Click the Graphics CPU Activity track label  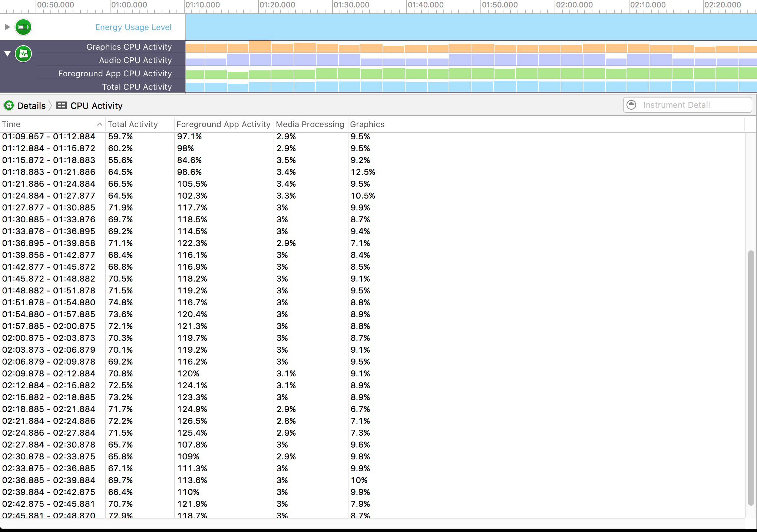[x=129, y=47]
